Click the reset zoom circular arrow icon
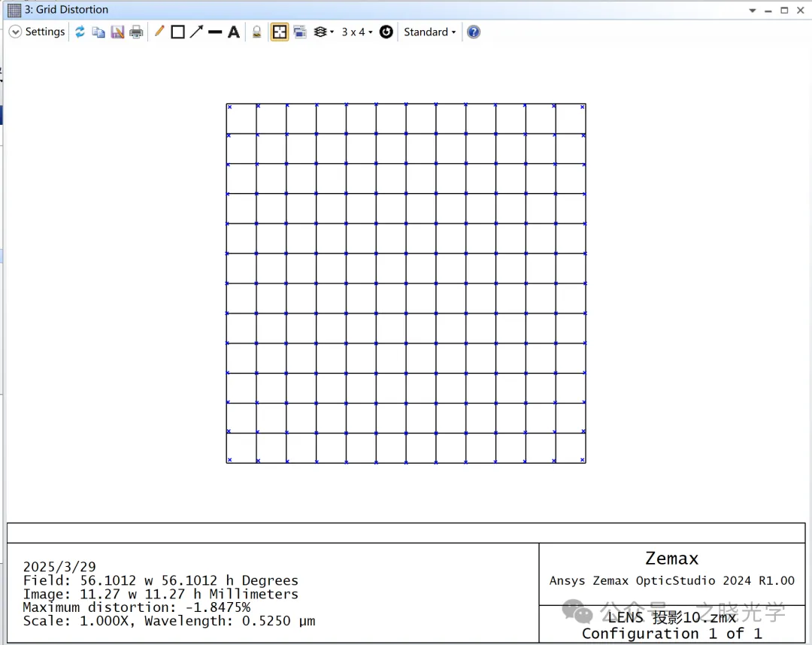This screenshot has height=645, width=812. 386,32
